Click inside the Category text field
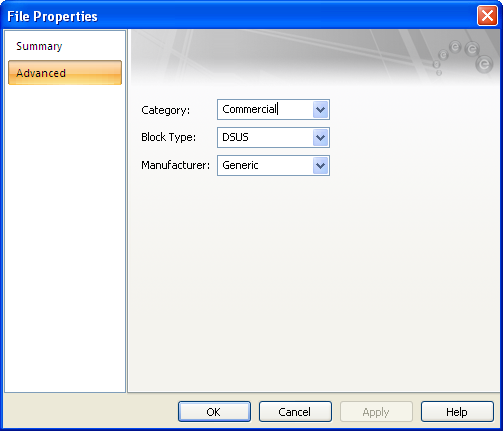This screenshot has width=503, height=431. (x=265, y=109)
